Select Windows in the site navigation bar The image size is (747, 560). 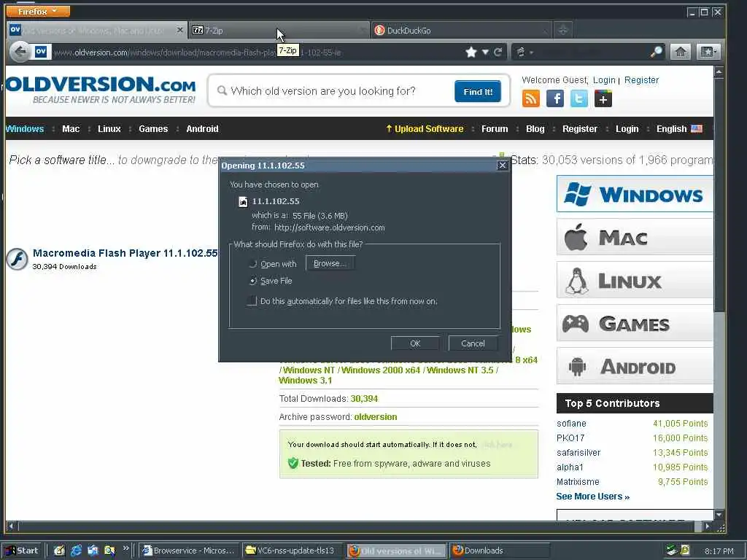click(25, 128)
